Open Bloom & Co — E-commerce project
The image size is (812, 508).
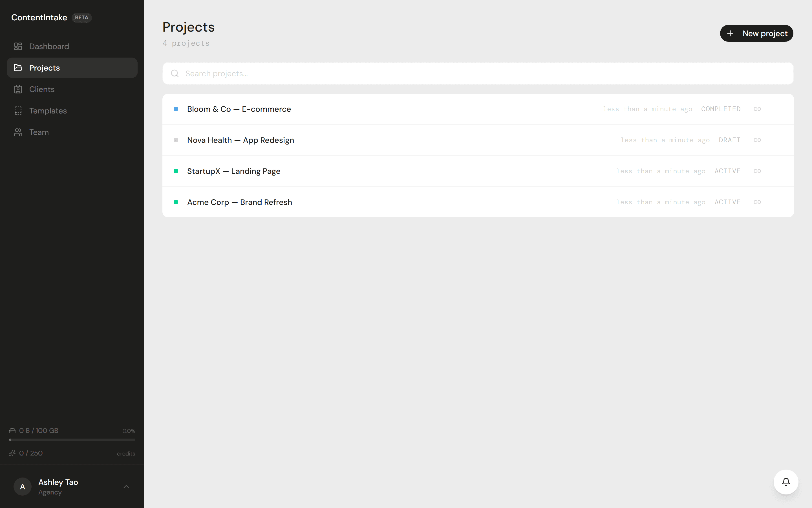pos(478,109)
